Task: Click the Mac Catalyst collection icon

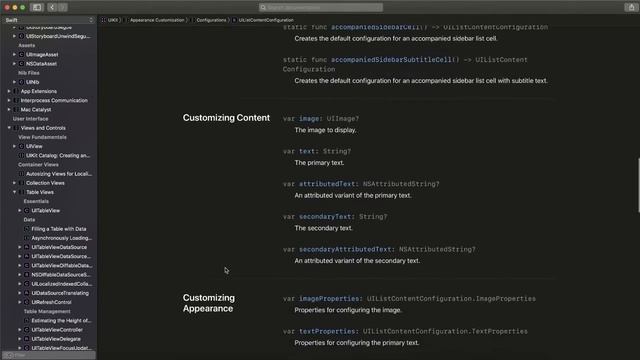Action: [16, 109]
